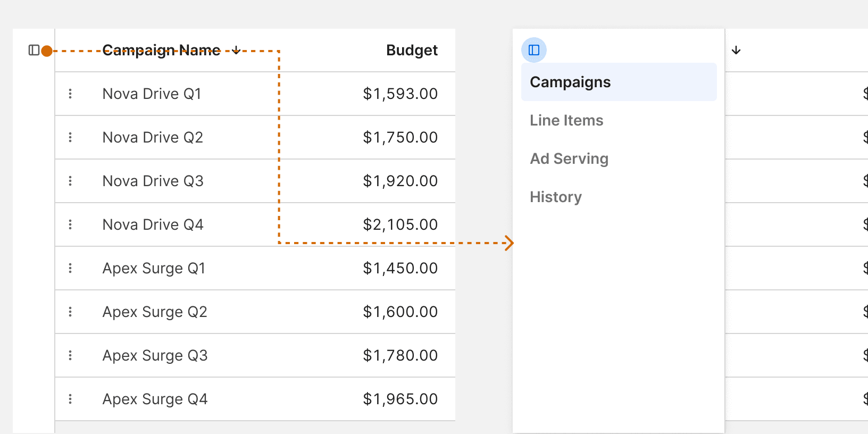The width and height of the screenshot is (868, 434).
Task: Open row options for Apex Surge Q2
Action: point(70,312)
